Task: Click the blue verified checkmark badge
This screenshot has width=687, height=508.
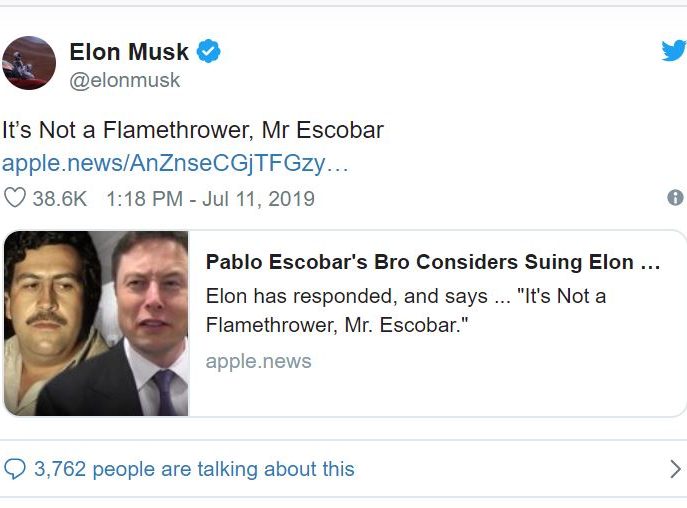Action: pyautogui.click(x=208, y=51)
